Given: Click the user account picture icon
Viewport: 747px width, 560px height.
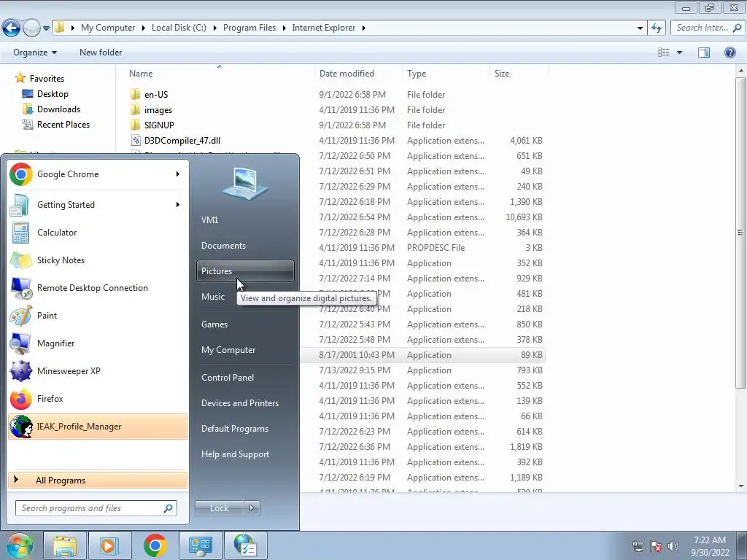Looking at the screenshot, I should pos(245,183).
